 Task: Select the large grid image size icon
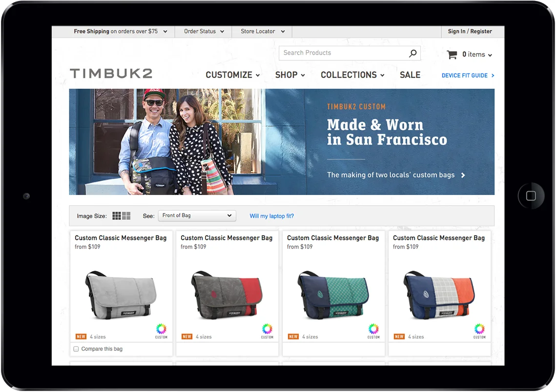[126, 216]
